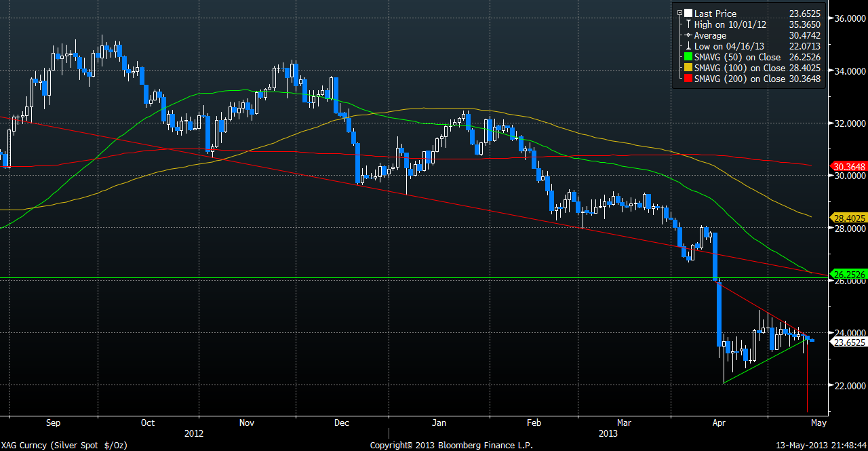Image resolution: width=868 pixels, height=451 pixels.
Task: Collapse the legend tree using minus box
Action: tap(679, 14)
